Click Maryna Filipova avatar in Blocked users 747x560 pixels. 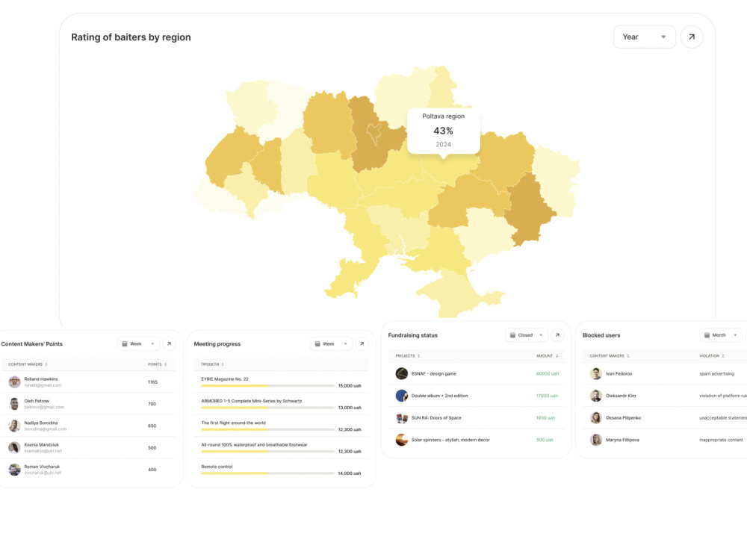[x=595, y=440]
